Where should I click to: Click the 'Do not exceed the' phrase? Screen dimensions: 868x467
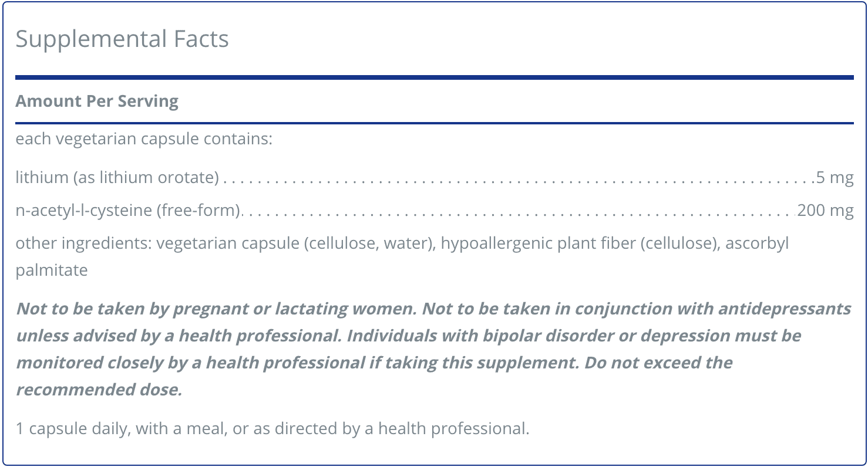pyautogui.click(x=658, y=363)
